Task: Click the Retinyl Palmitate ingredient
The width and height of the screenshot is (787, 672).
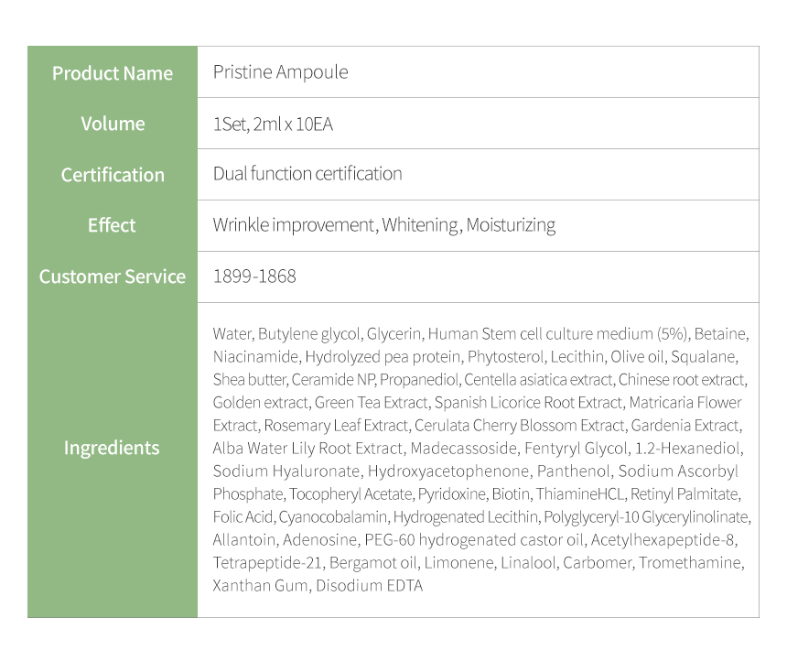Action: click(x=685, y=493)
